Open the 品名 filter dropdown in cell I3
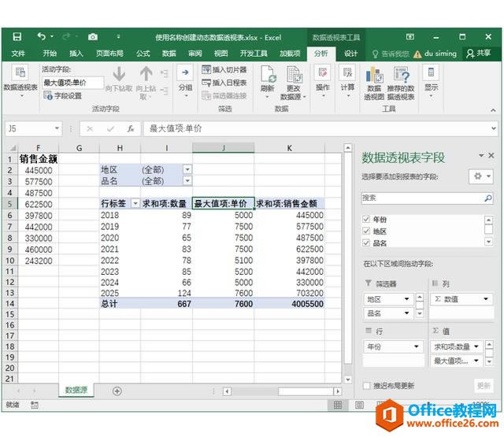This screenshot has height=437, width=504. click(x=187, y=180)
